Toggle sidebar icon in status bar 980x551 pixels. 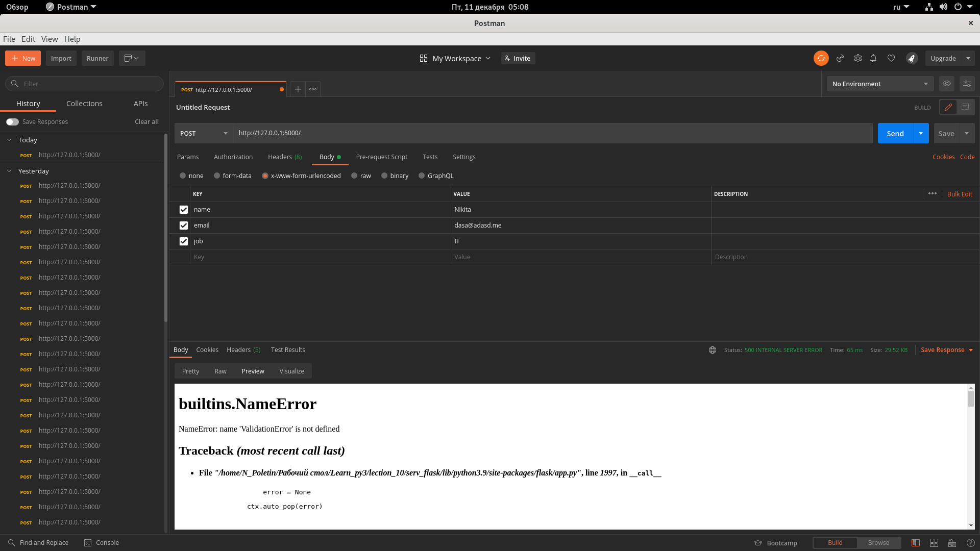point(916,543)
